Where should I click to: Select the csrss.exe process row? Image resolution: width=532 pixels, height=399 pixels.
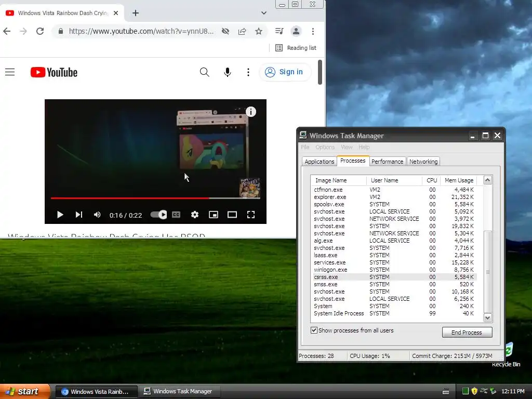[394, 277]
